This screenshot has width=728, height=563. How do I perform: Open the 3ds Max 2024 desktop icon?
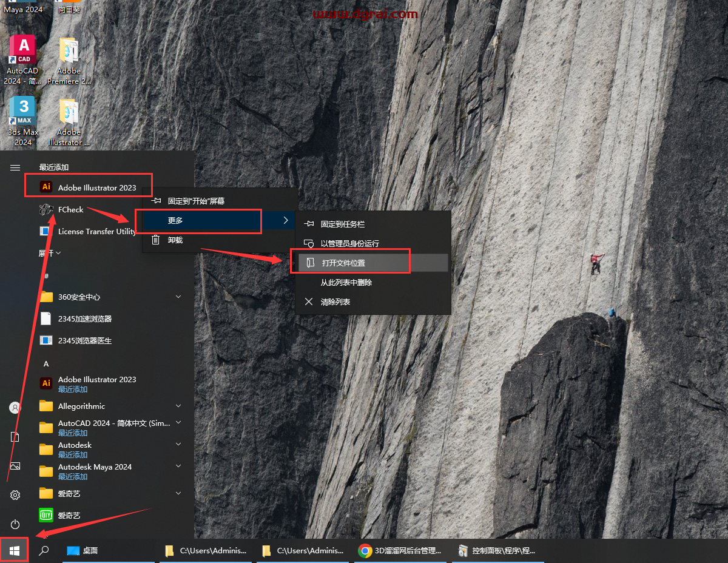coord(23,121)
